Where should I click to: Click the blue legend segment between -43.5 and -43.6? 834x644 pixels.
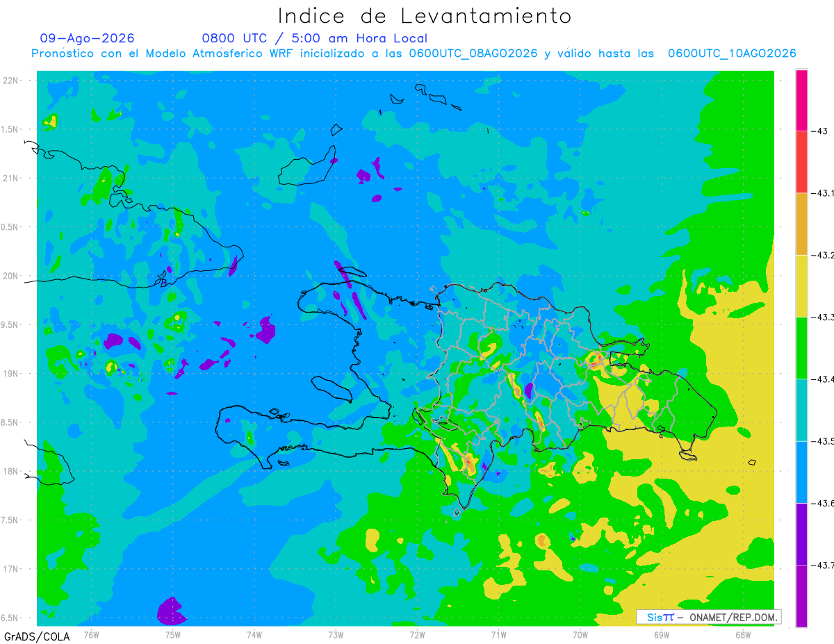(x=801, y=472)
